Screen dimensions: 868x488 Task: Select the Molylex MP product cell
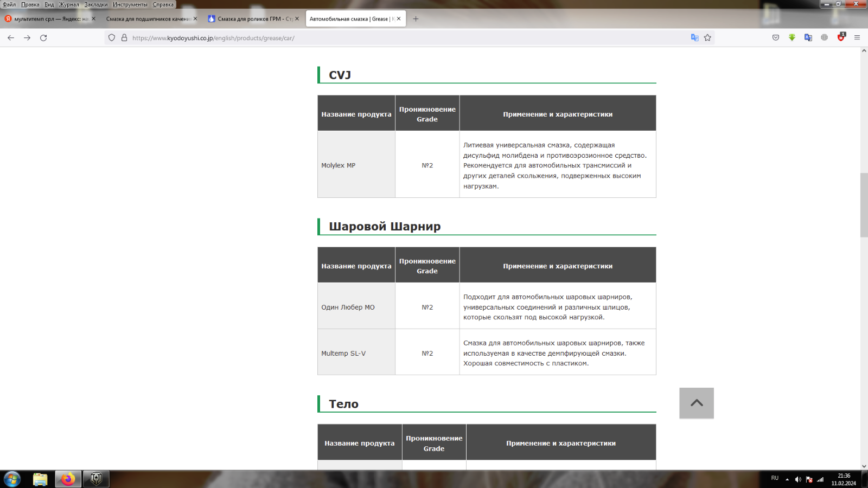pyautogui.click(x=356, y=165)
